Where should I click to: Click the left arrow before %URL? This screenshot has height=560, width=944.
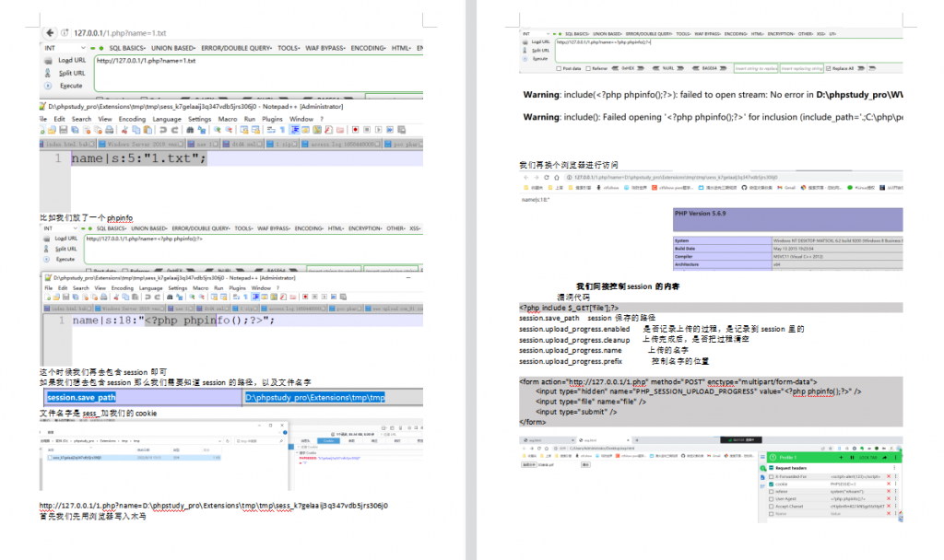(655, 68)
